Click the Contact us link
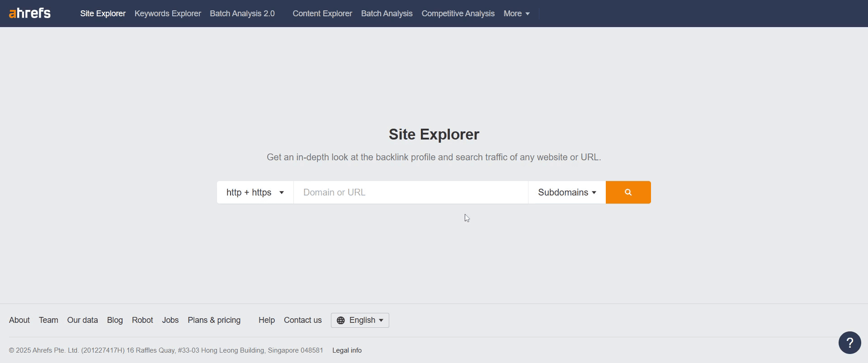The width and height of the screenshot is (868, 363). pos(303,320)
